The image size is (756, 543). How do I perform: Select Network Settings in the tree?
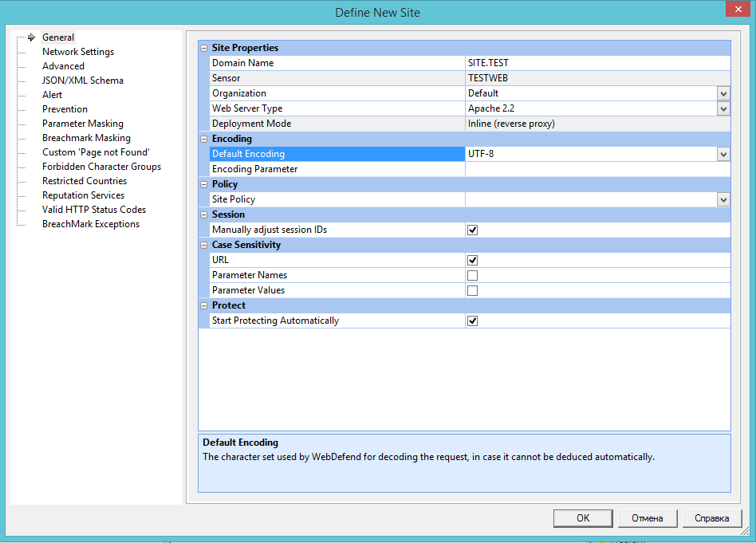(x=78, y=52)
